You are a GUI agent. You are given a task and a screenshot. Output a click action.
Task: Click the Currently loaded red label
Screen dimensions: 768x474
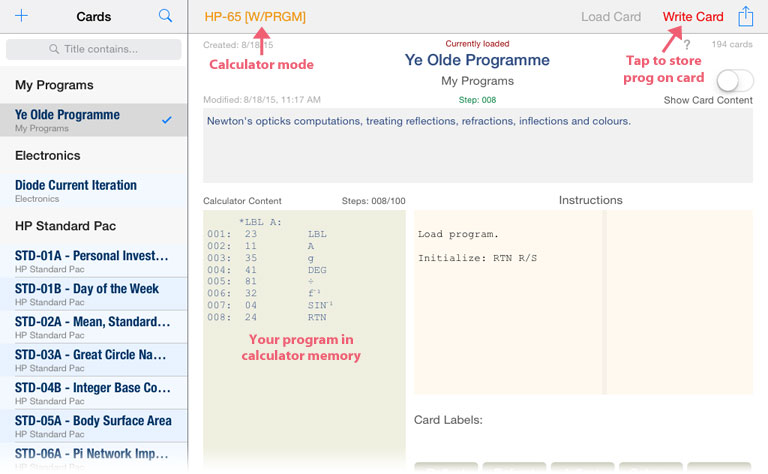[x=477, y=44]
